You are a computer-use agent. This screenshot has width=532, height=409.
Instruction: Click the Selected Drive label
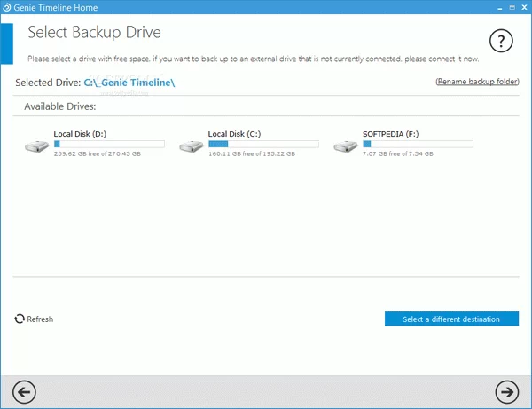point(48,83)
